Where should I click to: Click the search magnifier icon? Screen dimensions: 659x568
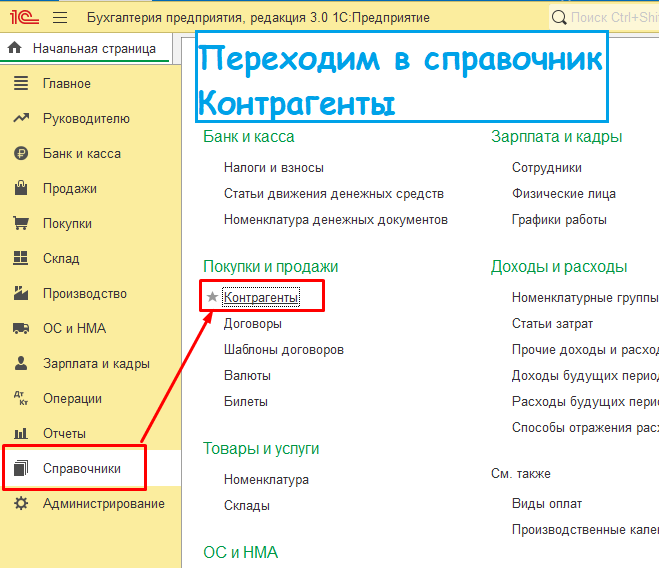pos(559,18)
